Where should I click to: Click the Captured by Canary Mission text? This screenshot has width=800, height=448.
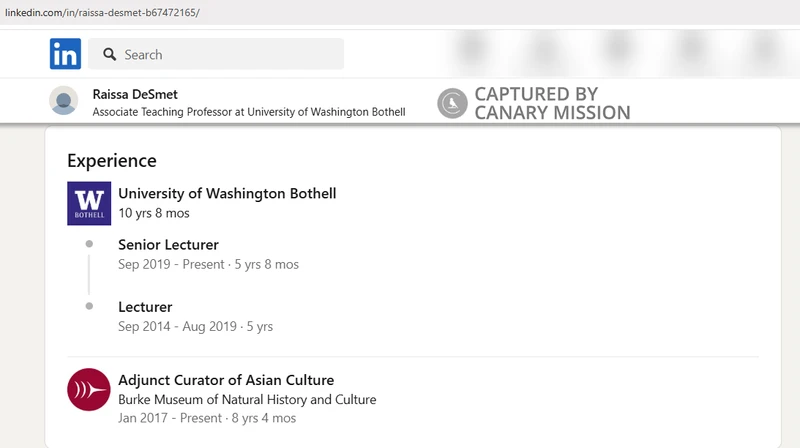tap(552, 103)
